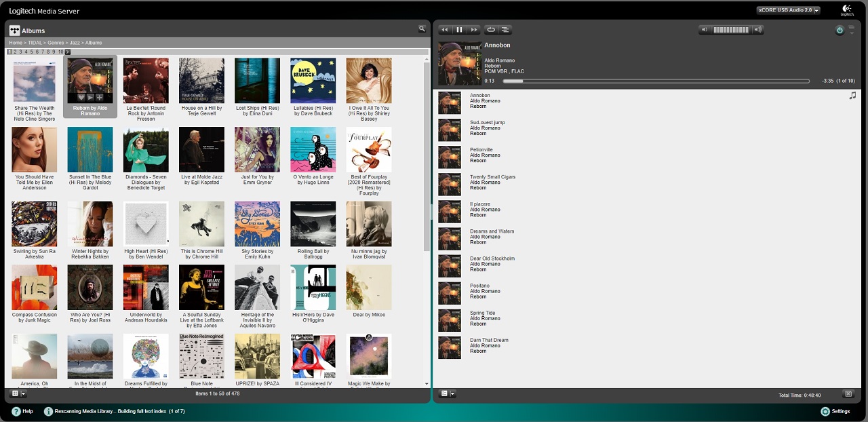868x422 pixels.
Task: Go to the Home breadcrumb
Action: tap(16, 43)
